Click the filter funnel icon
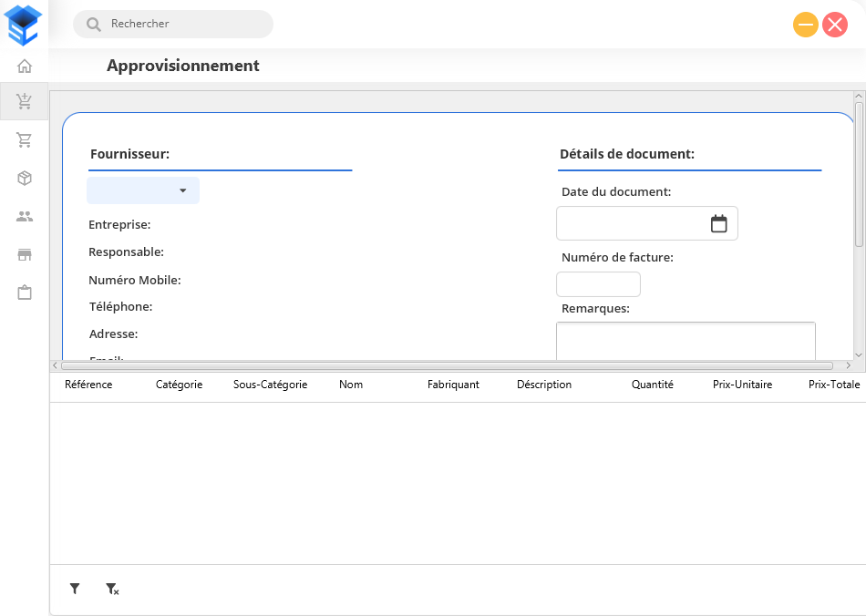This screenshot has width=866, height=616. tap(75, 590)
